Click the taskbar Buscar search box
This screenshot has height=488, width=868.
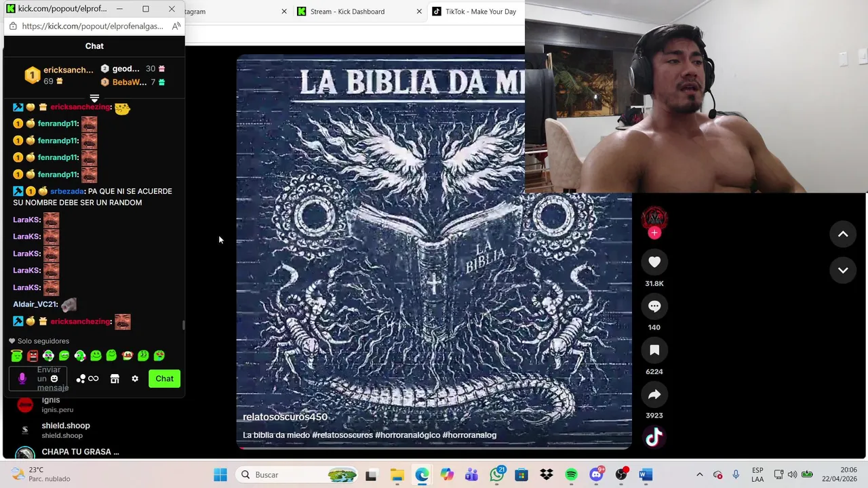click(297, 474)
